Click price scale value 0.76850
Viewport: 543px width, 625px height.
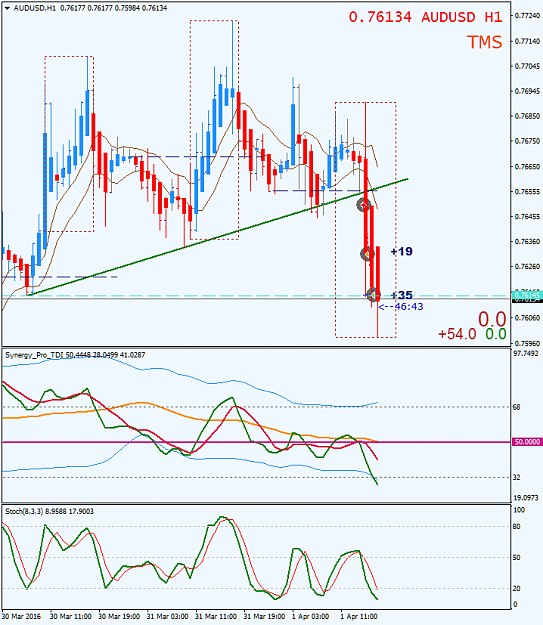tap(527, 116)
